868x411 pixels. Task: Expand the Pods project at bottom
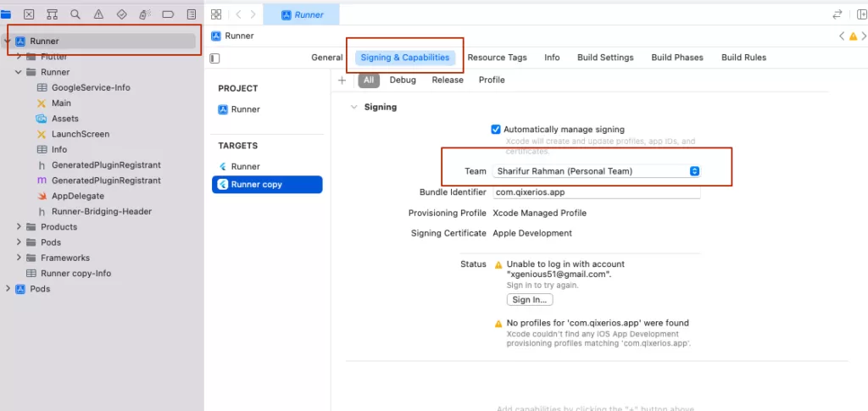[7, 289]
